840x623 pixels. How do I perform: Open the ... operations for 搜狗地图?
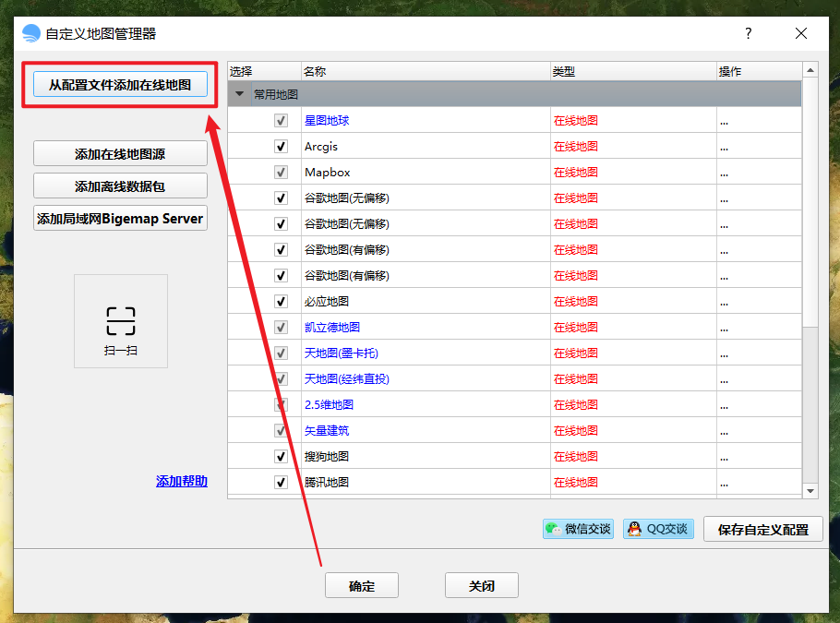tap(725, 457)
